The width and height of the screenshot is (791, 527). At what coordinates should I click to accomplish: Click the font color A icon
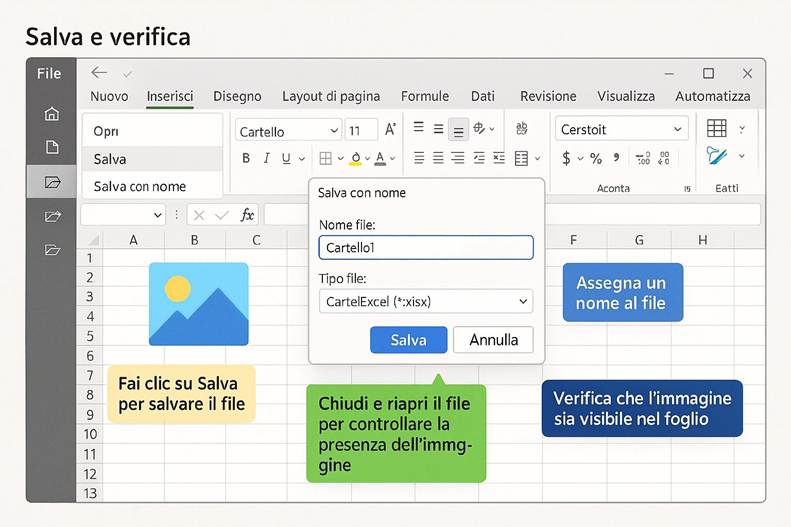coord(380,158)
